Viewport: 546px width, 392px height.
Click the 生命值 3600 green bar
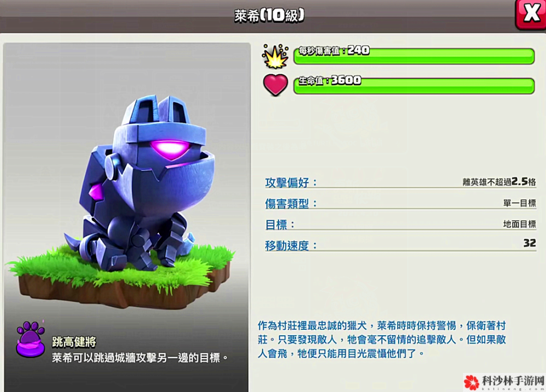tap(414, 86)
